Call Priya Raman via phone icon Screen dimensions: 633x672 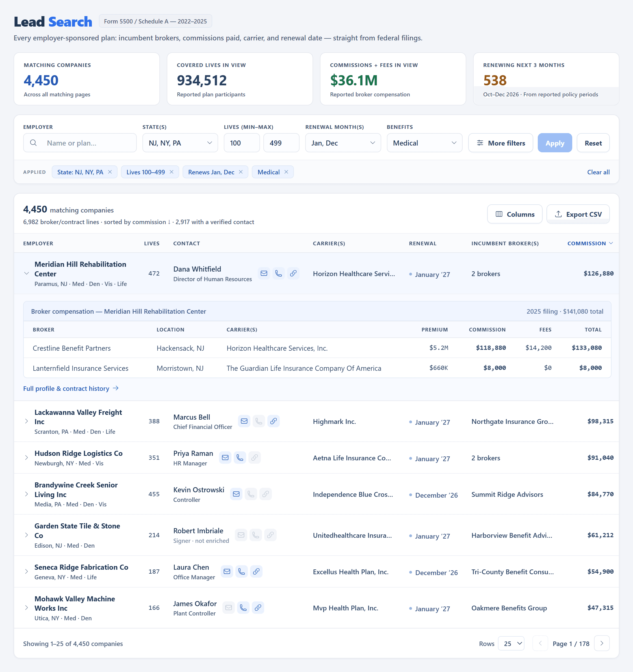pos(240,458)
